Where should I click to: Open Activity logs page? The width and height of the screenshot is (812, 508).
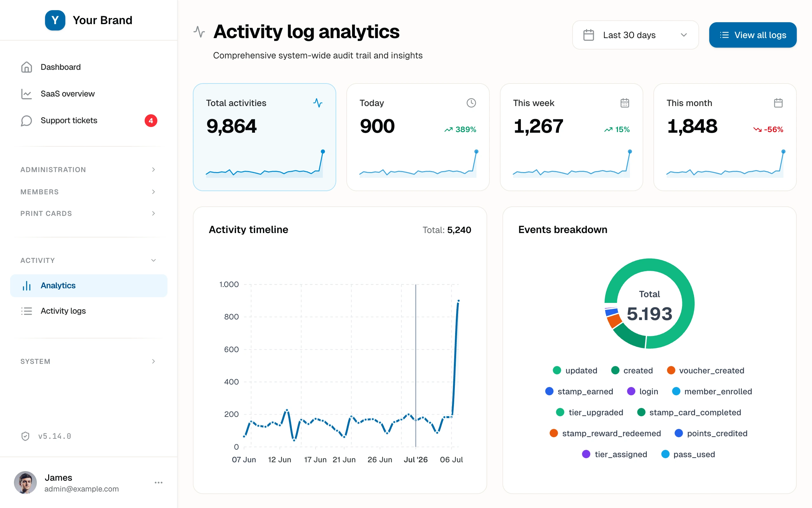[x=88, y=311]
